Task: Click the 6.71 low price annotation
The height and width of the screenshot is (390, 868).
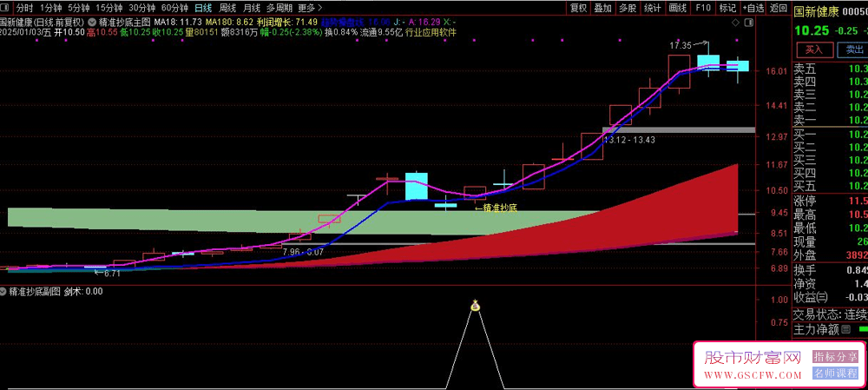Action: point(112,273)
